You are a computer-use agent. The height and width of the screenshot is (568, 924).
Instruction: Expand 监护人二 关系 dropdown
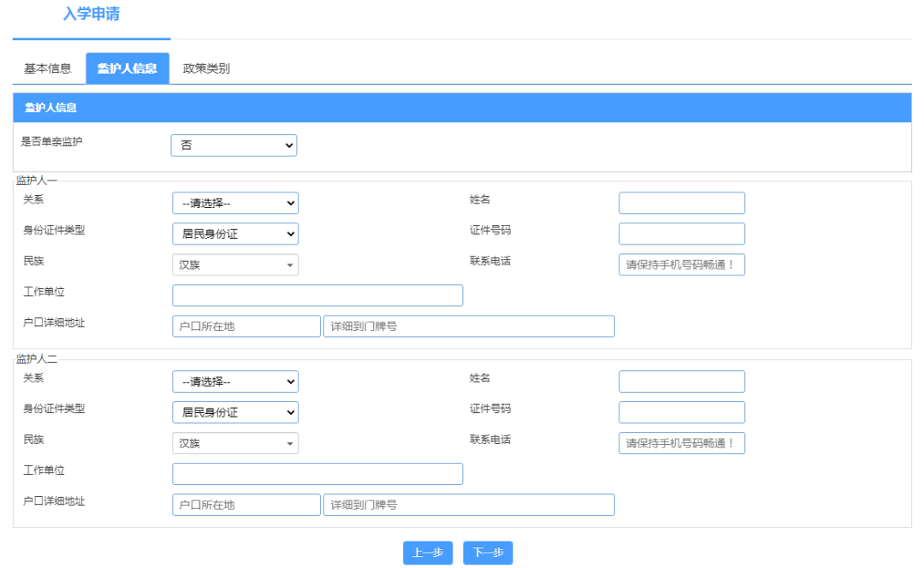[235, 382]
